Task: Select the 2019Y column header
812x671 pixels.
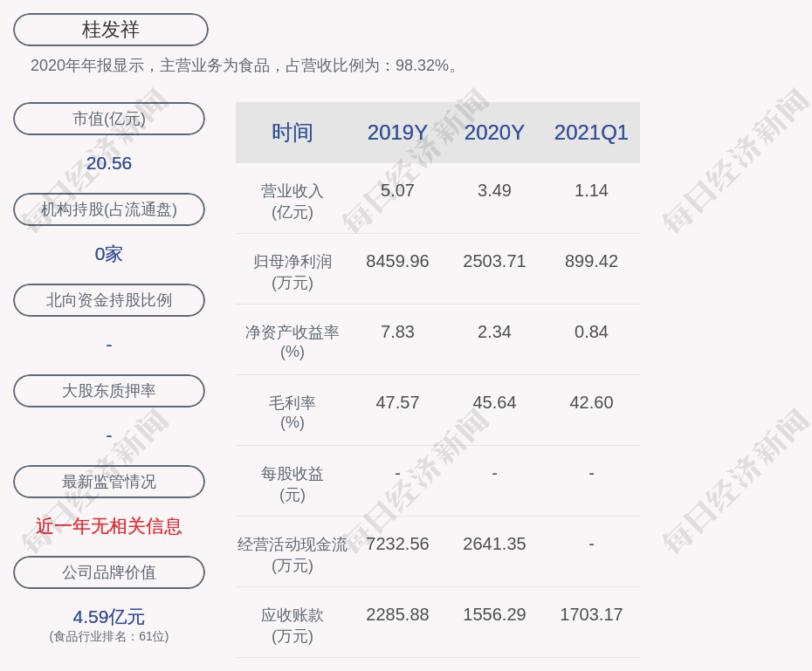Action: pos(397,133)
